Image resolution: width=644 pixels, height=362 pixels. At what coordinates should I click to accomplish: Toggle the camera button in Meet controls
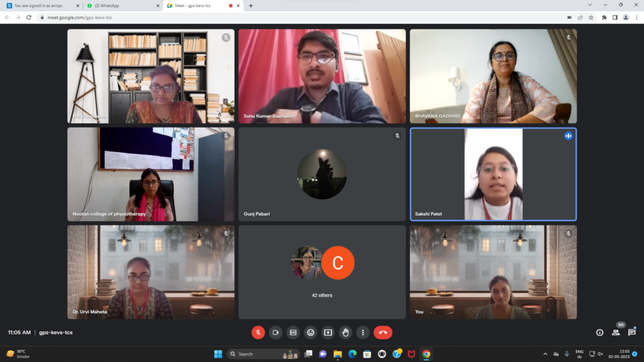coord(275,332)
